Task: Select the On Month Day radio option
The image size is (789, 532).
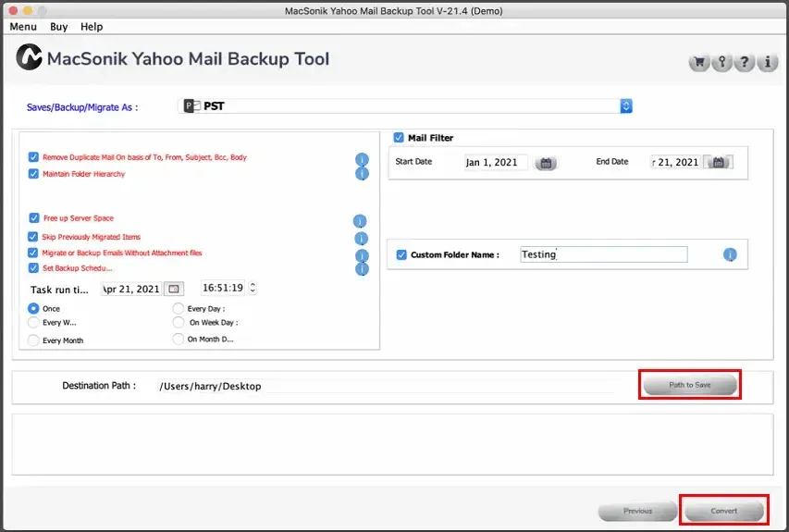Action: [x=179, y=339]
